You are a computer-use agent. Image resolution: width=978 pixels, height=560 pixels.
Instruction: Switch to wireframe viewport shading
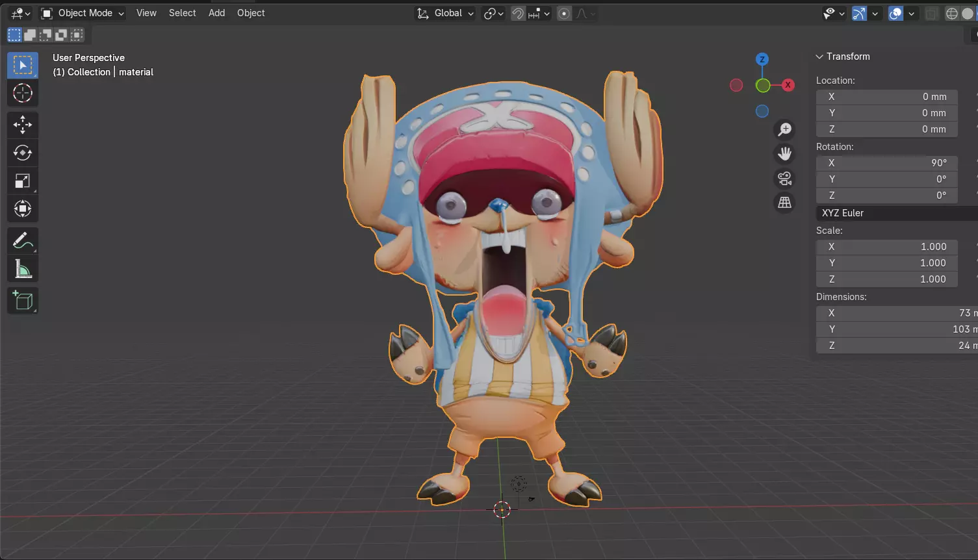click(x=952, y=14)
